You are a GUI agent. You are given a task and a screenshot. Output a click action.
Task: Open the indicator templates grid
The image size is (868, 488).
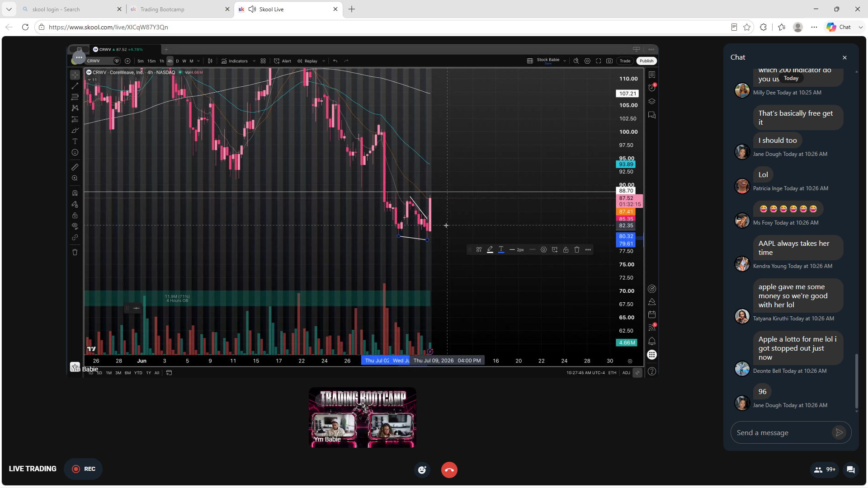pos(263,61)
